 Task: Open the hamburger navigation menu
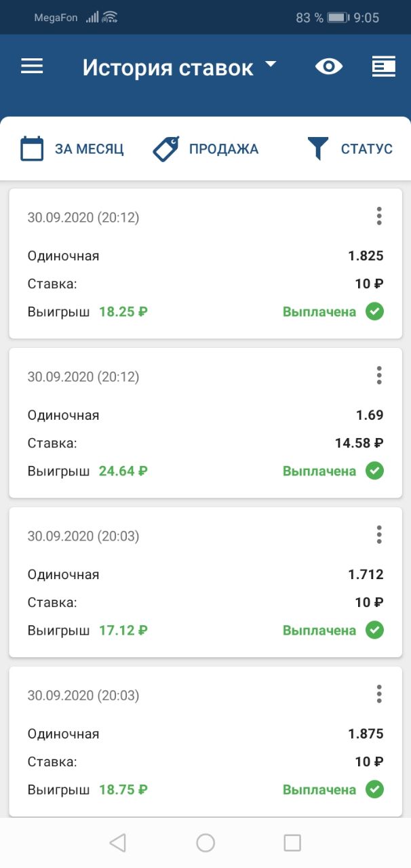coord(32,66)
